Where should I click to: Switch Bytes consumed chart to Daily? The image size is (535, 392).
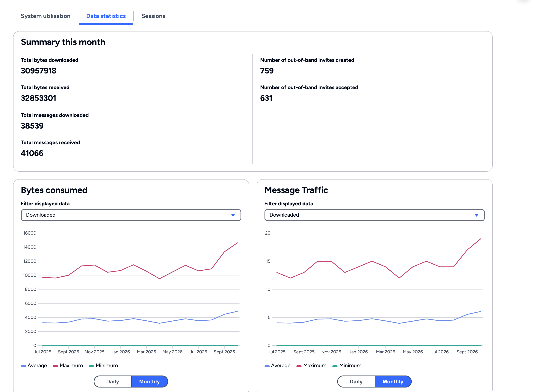tap(113, 382)
